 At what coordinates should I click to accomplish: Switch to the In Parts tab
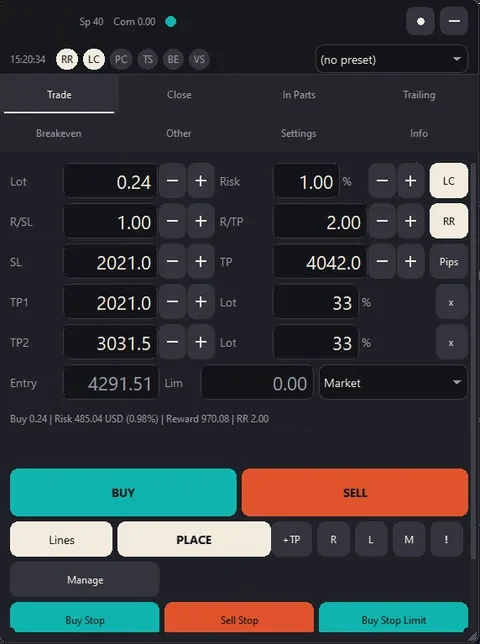click(299, 95)
